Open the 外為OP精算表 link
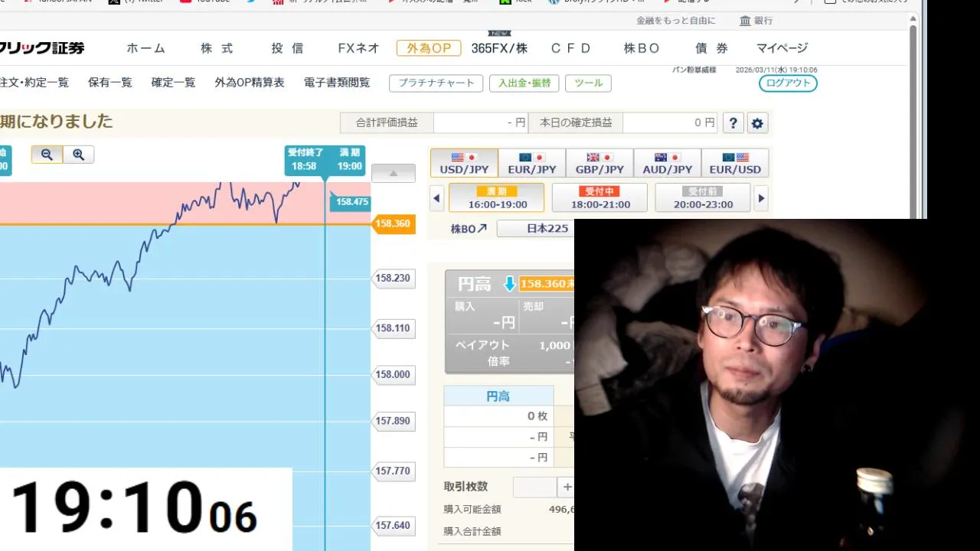Screen dimensions: 980x551 click(250, 83)
